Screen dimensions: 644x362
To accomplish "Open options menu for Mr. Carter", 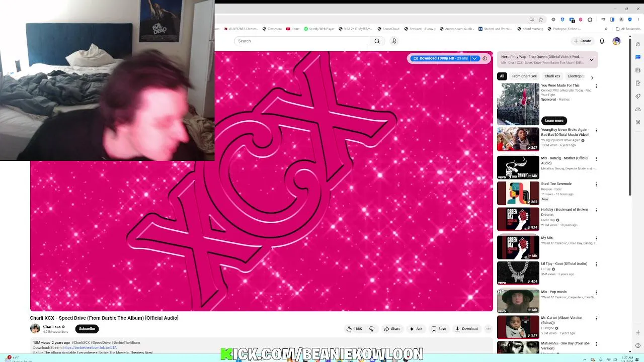I will (x=596, y=319).
